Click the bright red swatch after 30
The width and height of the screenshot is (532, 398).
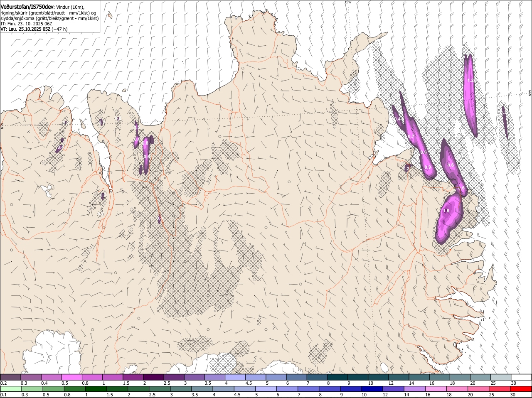520,389
